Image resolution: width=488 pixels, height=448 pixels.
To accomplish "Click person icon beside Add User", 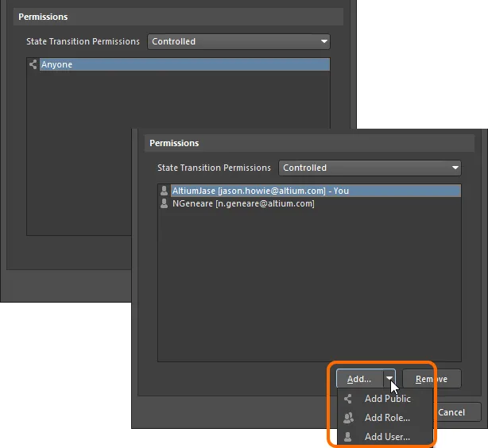I will 348,437.
